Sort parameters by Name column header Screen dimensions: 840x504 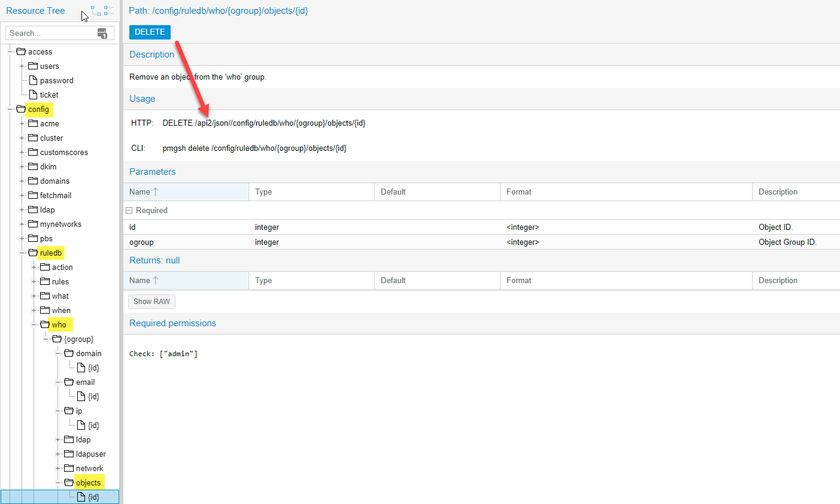coord(186,192)
